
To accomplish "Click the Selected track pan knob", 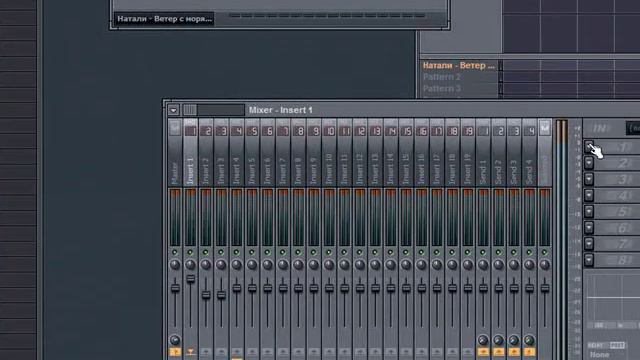I will click(x=544, y=265).
